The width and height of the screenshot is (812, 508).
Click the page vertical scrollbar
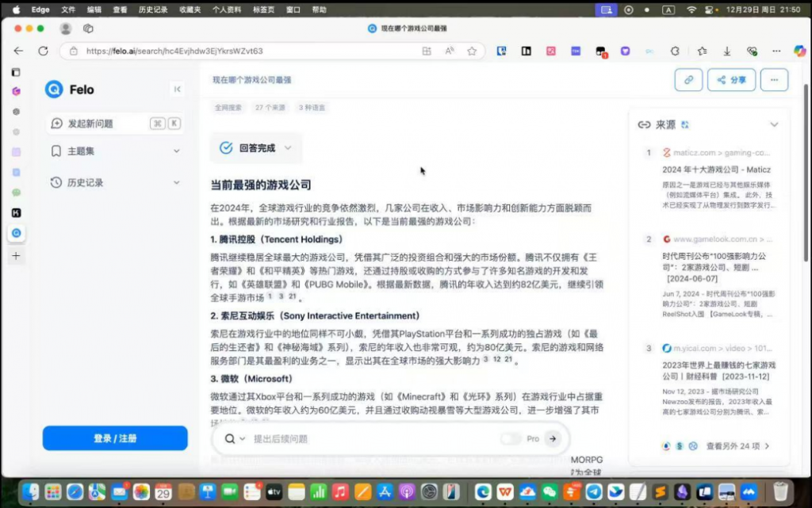coord(806,174)
